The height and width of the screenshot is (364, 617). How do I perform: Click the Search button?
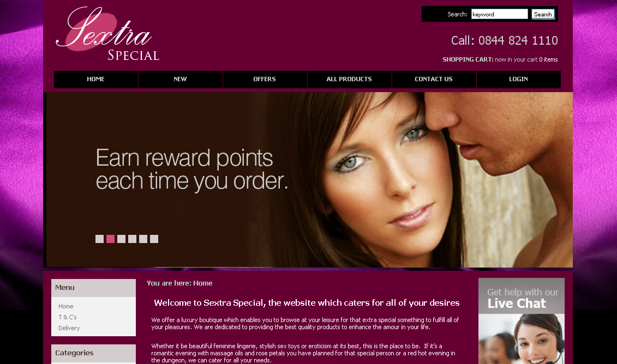click(543, 14)
